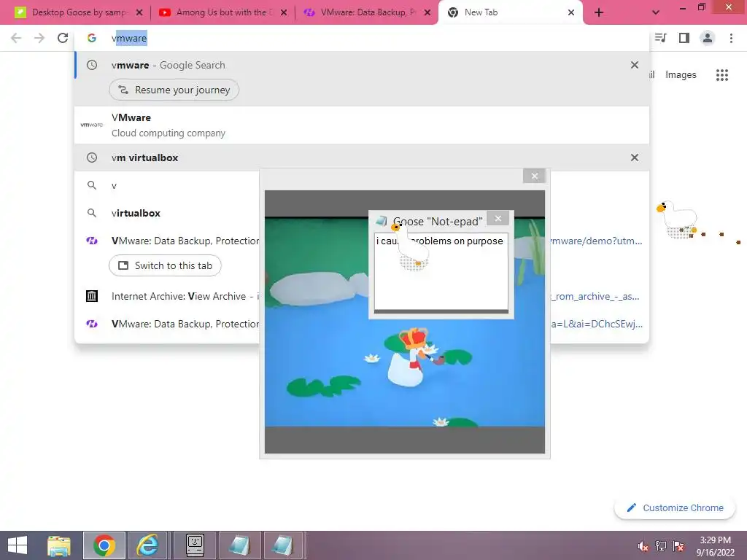Click the address bar containing vmware
The height and width of the screenshot is (560, 747).
coord(362,38)
